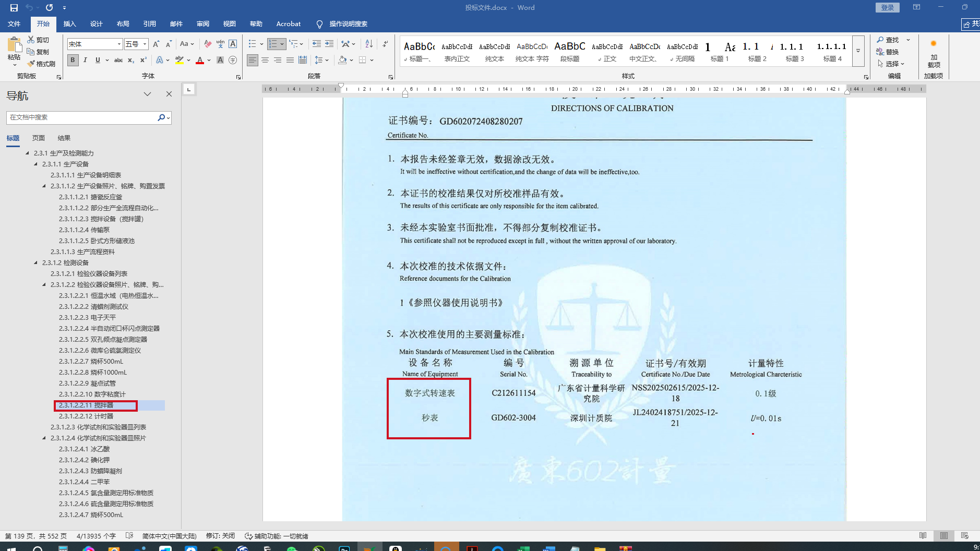Collapse the 2.3.1.2 检测设备 tree node

[x=35, y=262]
